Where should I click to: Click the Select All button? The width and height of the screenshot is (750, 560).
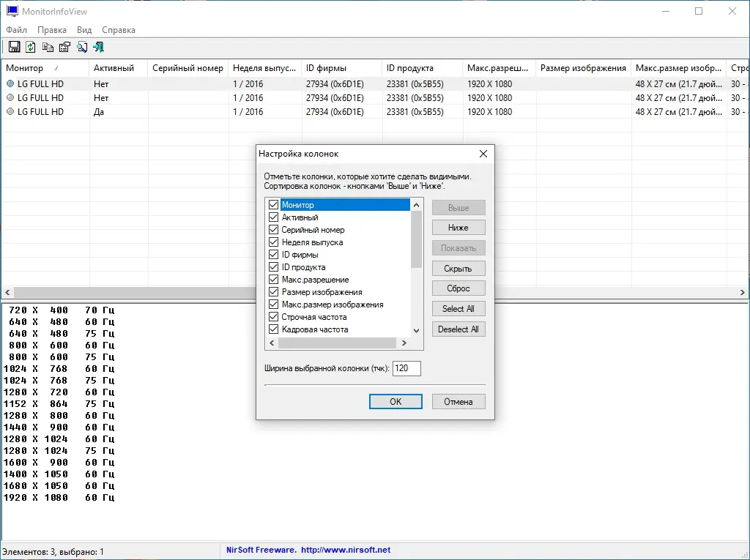pos(458,309)
